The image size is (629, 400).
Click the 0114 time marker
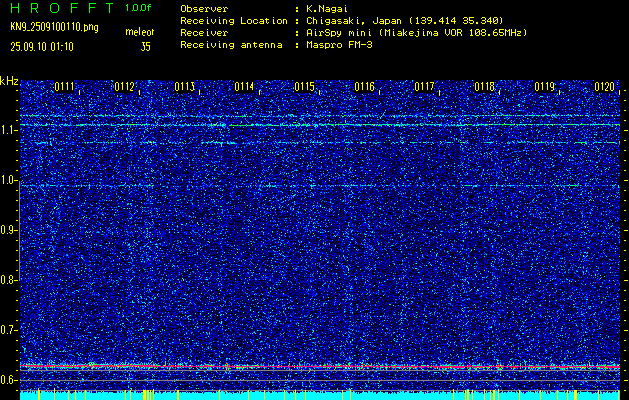(x=244, y=87)
